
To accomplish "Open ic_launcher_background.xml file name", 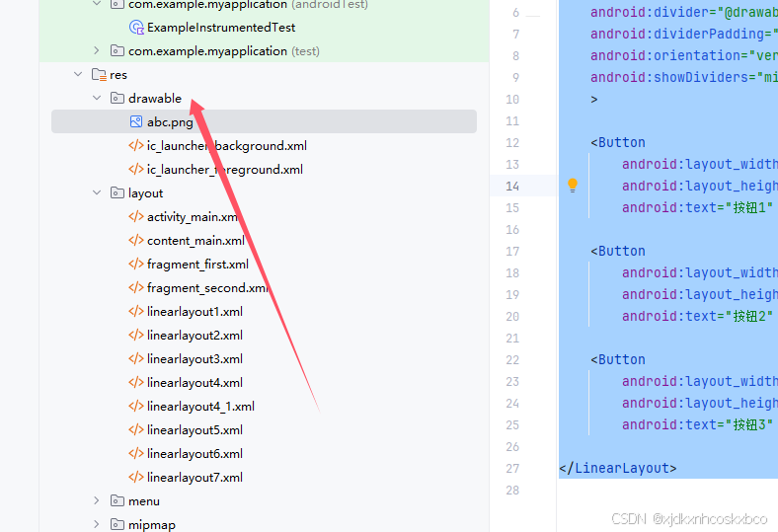I will pyautogui.click(x=227, y=146).
